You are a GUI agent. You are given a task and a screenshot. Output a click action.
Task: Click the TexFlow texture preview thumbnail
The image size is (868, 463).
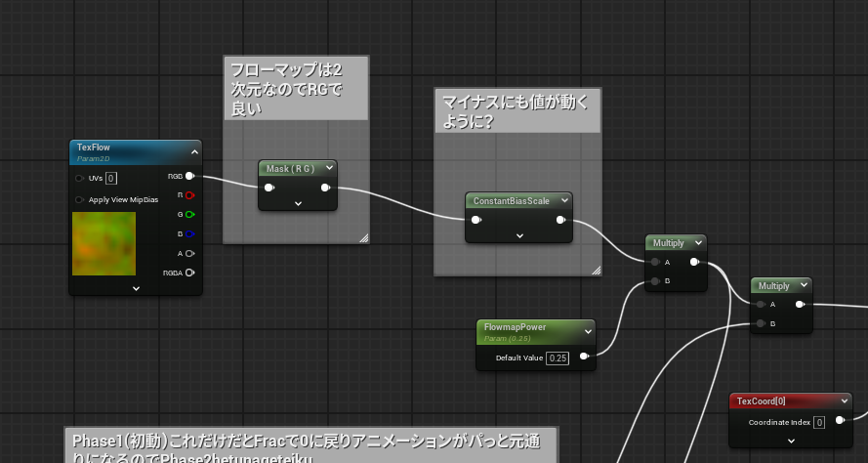pyautogui.click(x=103, y=244)
